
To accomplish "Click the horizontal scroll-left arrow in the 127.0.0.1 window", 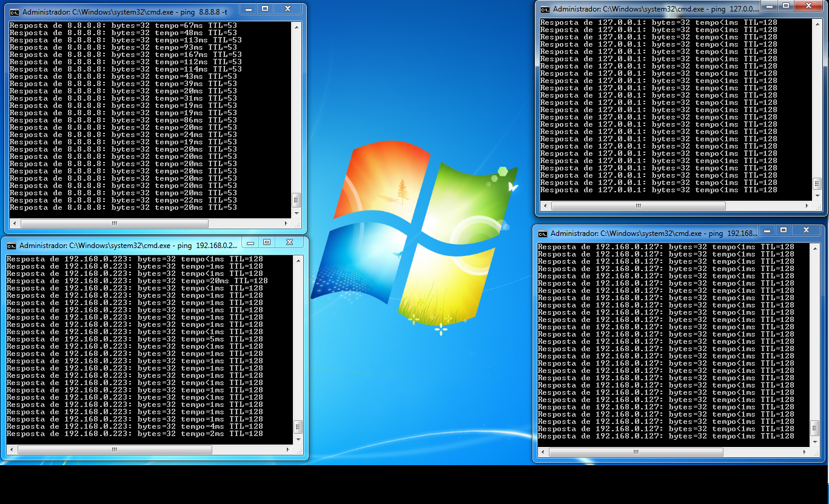I will pos(545,206).
